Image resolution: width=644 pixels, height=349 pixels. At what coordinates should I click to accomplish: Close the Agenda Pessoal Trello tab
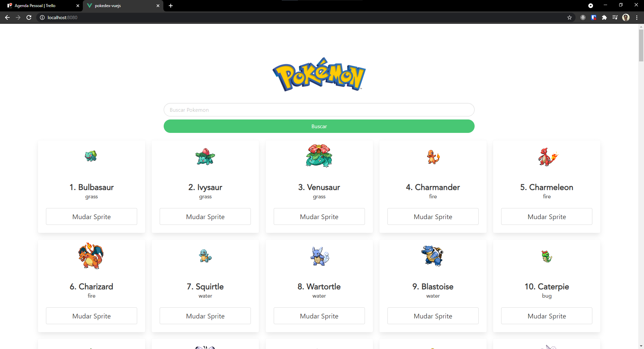click(78, 6)
